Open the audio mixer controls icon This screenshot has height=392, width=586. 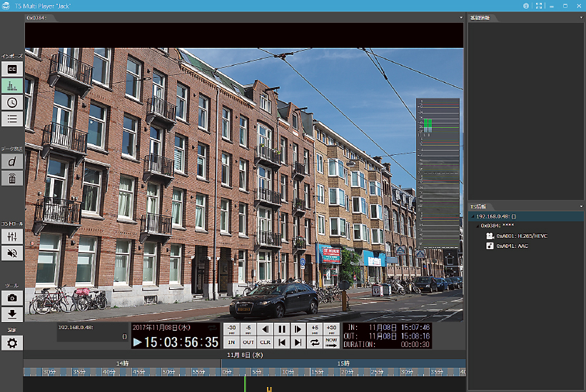pos(12,236)
